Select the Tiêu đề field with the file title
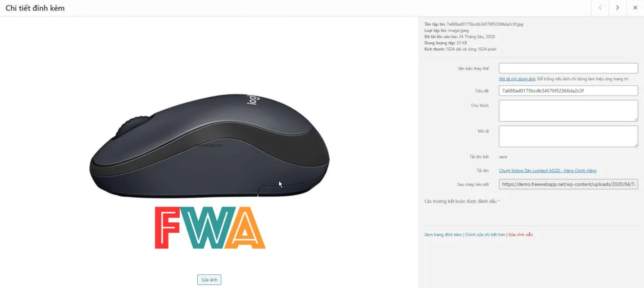 (568, 91)
